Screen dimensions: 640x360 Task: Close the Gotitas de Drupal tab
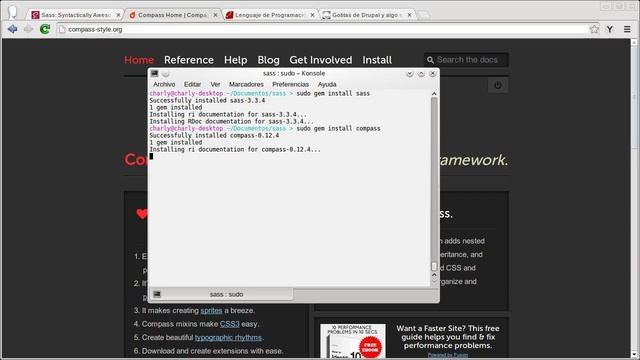coord(409,15)
